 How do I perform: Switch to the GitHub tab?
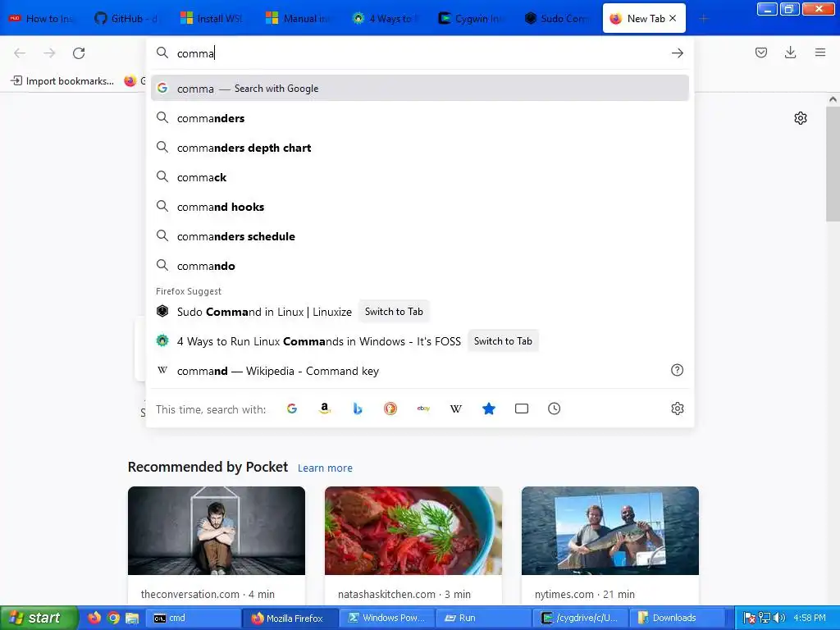127,19
